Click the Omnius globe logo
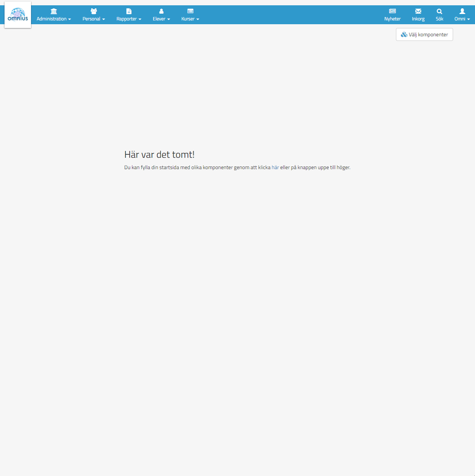The image size is (475, 476). 18,14
